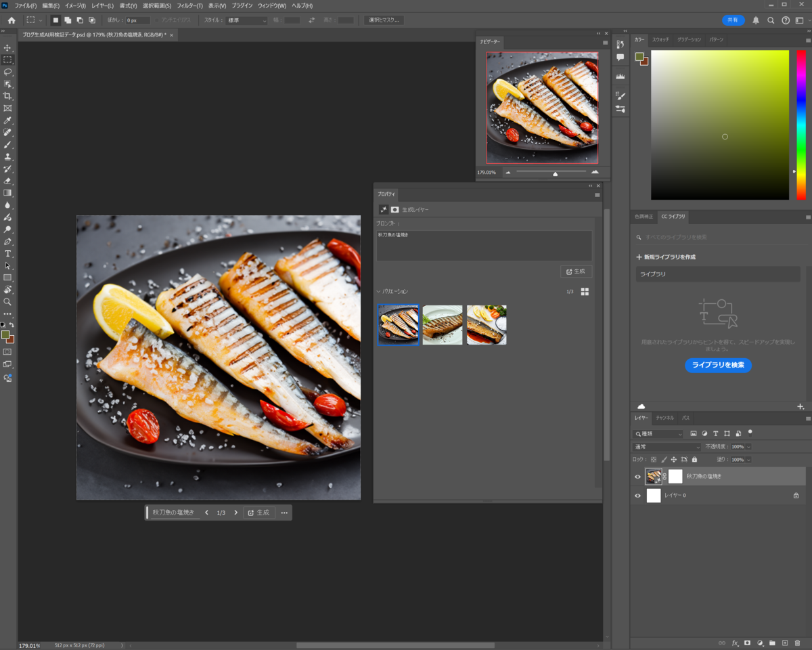
Task: Open the 種類 layer filter dropdown
Action: point(658,434)
